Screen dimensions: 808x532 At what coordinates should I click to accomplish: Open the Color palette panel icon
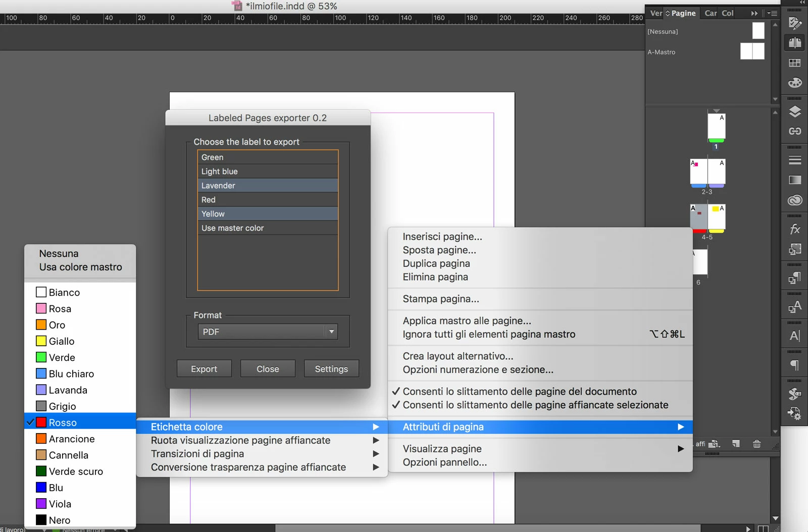point(795,83)
